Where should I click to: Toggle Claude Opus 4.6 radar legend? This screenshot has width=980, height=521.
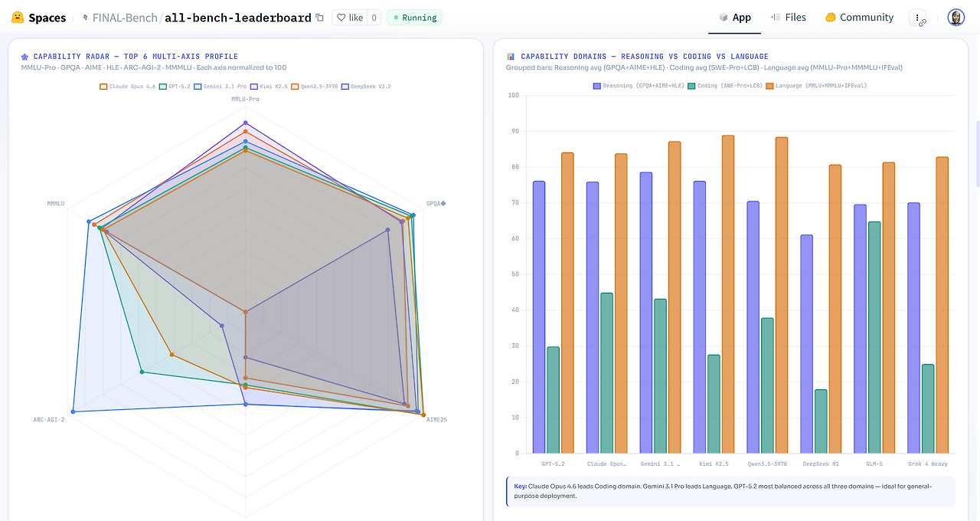pos(127,87)
